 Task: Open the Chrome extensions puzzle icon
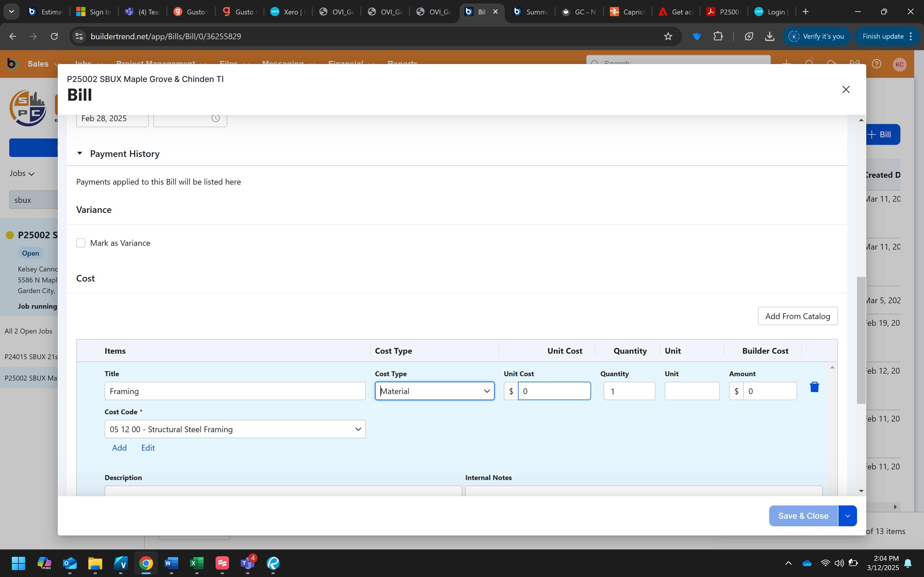[x=718, y=36]
